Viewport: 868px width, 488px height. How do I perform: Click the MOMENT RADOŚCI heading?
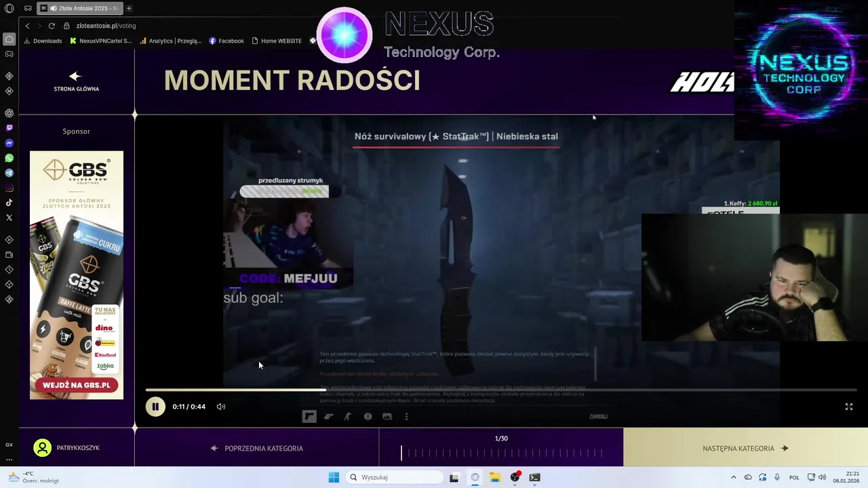tap(292, 81)
